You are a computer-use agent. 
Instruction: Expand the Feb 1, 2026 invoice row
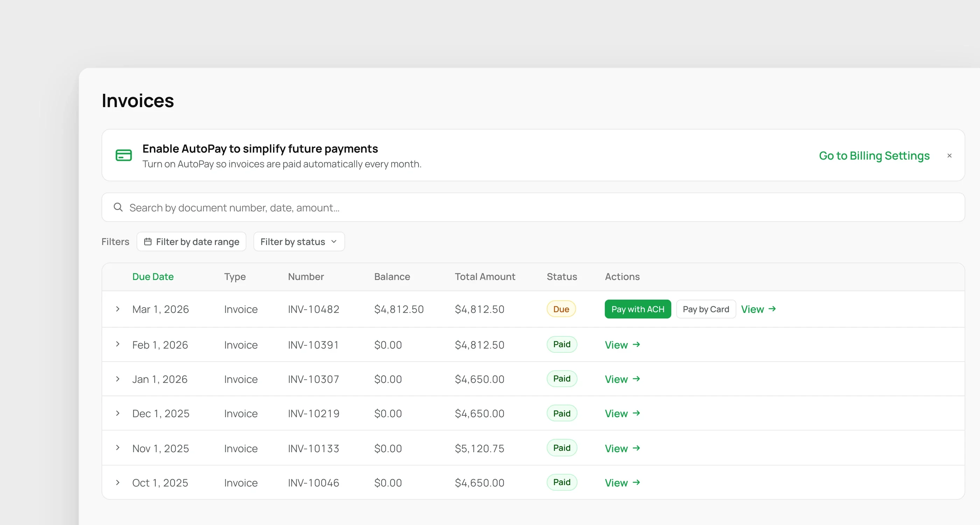pyautogui.click(x=118, y=344)
